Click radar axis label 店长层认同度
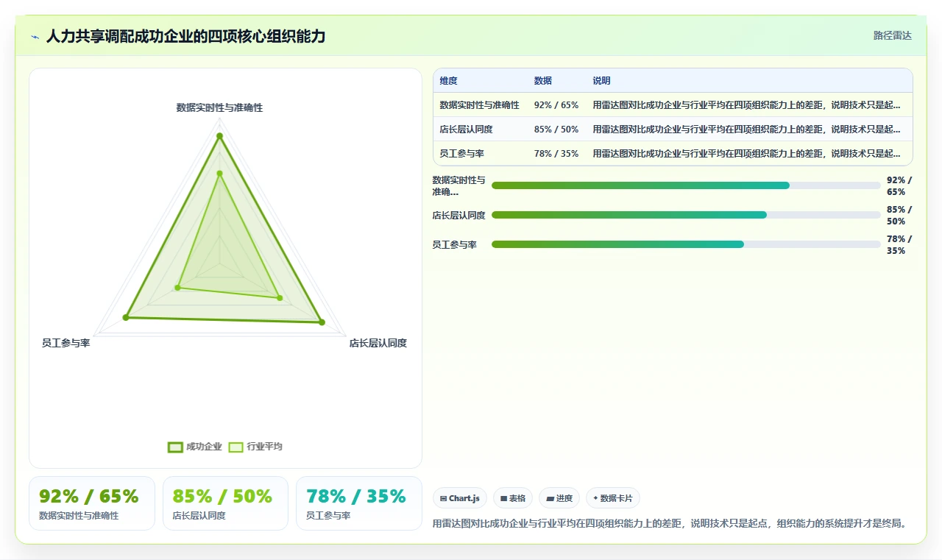The image size is (942, 560). (x=378, y=343)
